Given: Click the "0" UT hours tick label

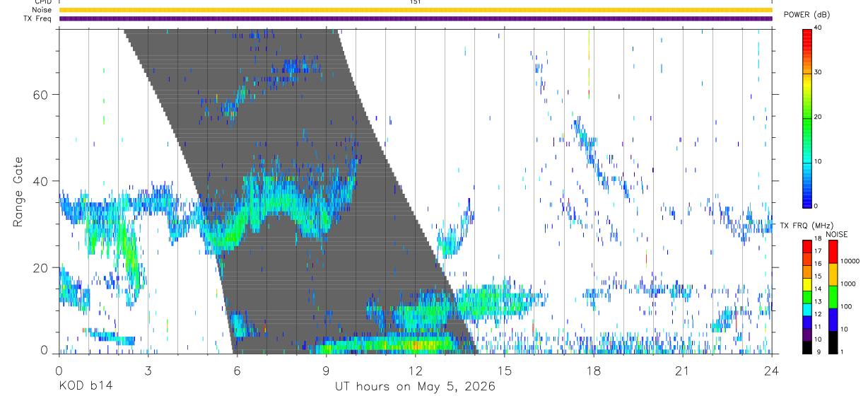Looking at the screenshot, I should click(59, 370).
